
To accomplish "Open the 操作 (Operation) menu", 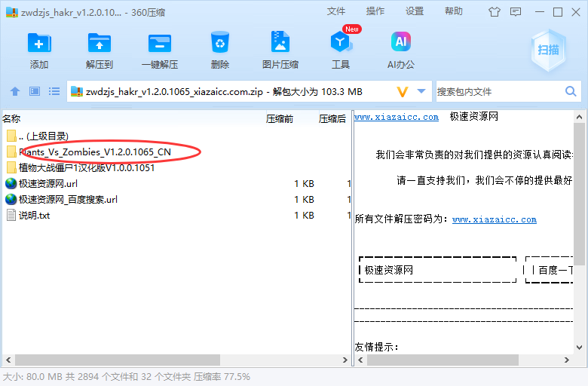I will (x=375, y=11).
